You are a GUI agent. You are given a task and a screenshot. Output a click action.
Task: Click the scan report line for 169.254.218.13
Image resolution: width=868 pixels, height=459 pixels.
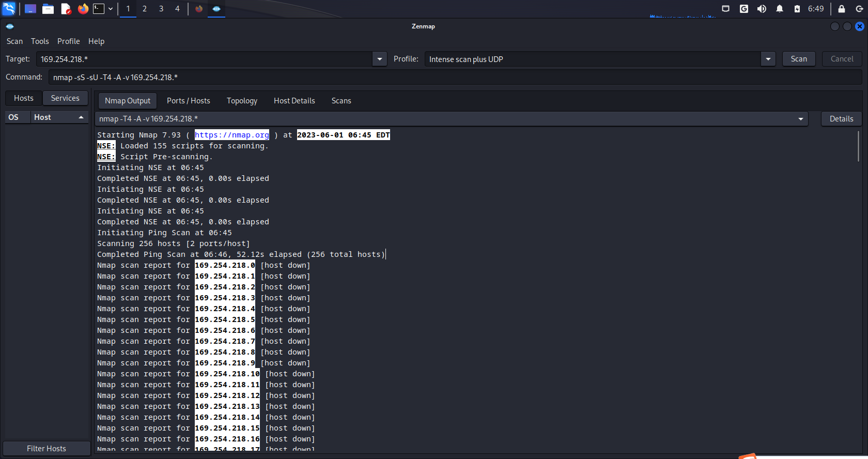tap(206, 406)
